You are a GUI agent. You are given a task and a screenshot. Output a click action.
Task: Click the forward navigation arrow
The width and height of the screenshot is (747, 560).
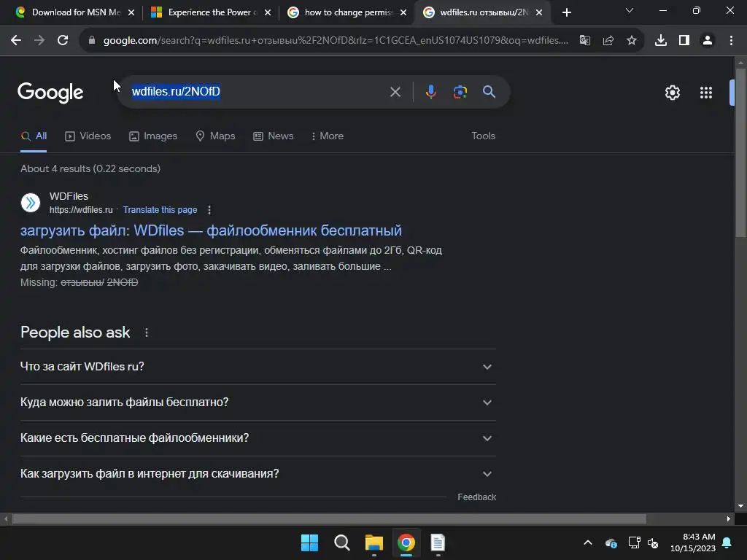point(39,41)
